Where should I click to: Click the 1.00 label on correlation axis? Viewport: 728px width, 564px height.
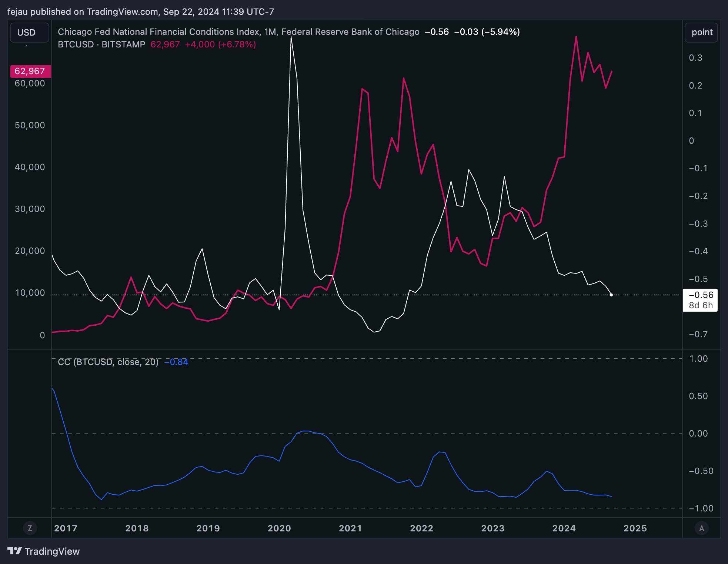[698, 359]
